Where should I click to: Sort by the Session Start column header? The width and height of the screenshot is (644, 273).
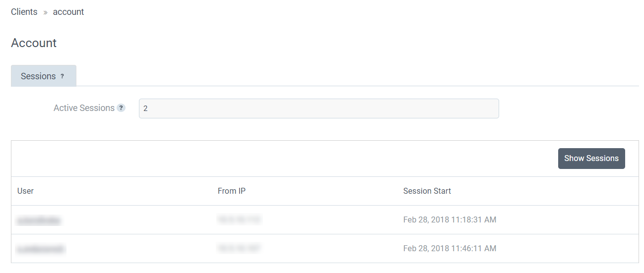[x=427, y=191]
